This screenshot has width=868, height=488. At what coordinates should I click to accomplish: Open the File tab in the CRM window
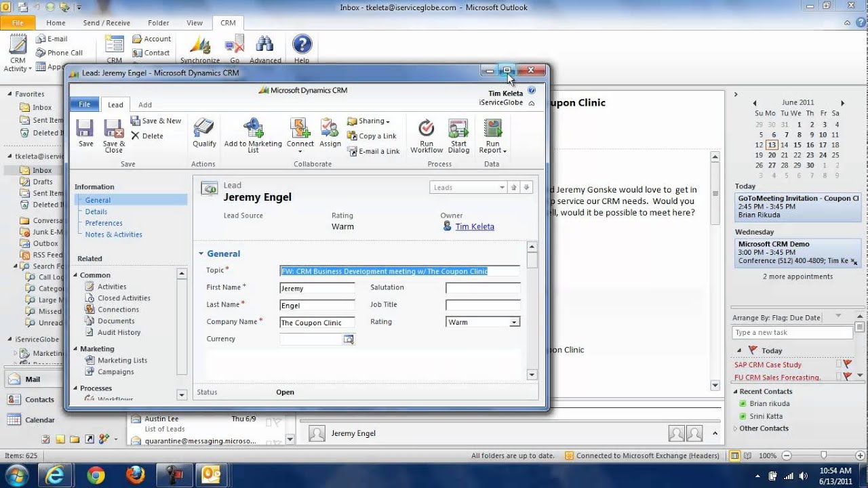(x=84, y=104)
